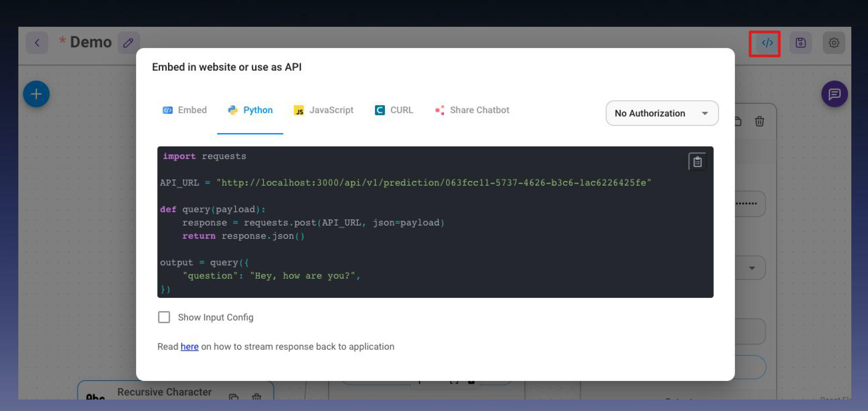Click pencil icon to rename Demo
Screen dimensions: 868x411
click(x=128, y=43)
